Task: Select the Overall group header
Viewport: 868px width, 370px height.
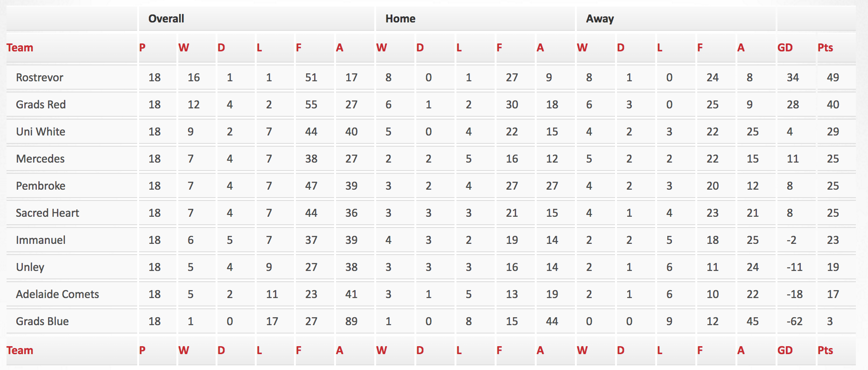Action: pyautogui.click(x=166, y=19)
